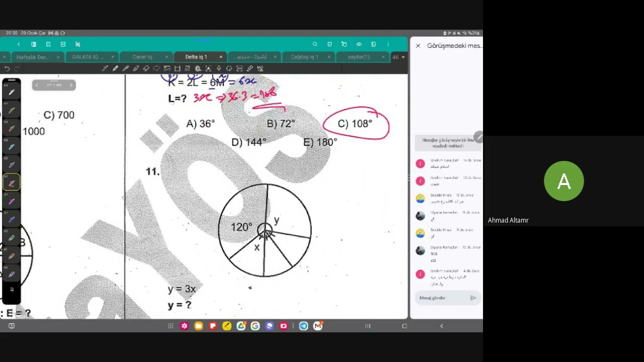Go back using the top-left arrow icon
This screenshot has width=644, height=362.
click(19, 44)
